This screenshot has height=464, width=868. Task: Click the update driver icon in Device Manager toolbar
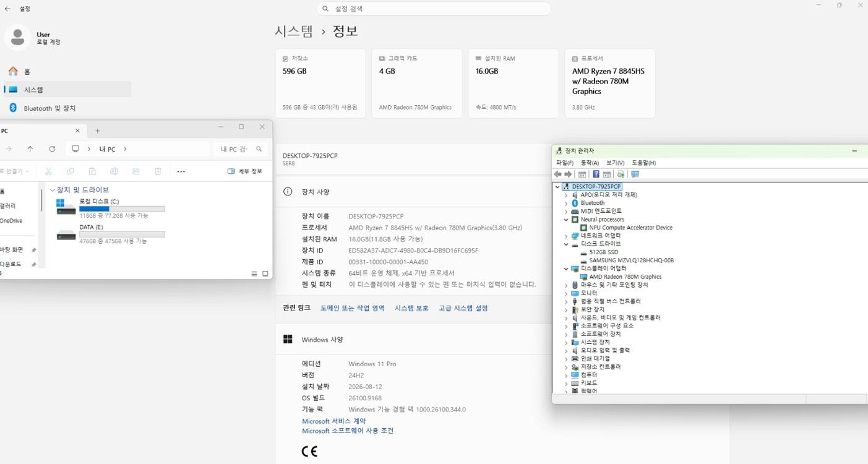click(x=621, y=174)
